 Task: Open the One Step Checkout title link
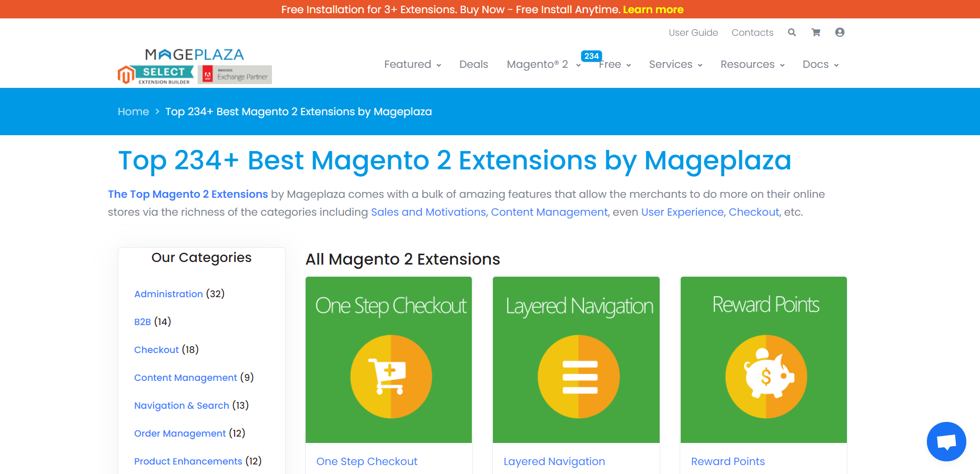coord(367,461)
